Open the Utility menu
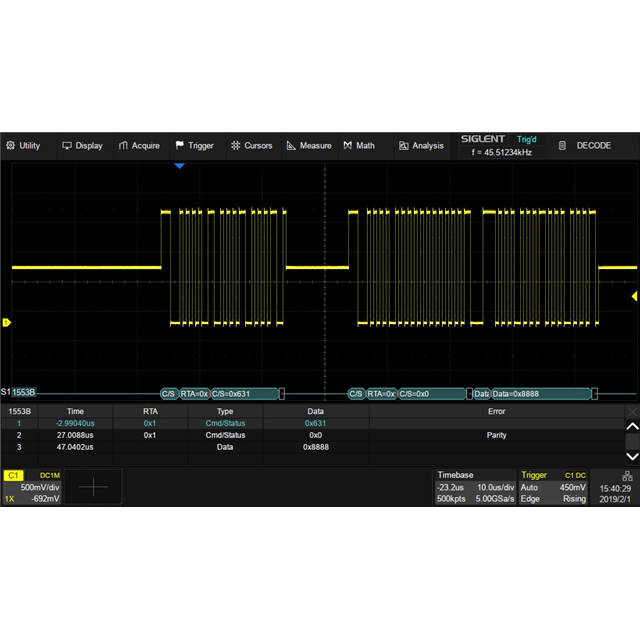The image size is (640, 640). click(x=23, y=145)
